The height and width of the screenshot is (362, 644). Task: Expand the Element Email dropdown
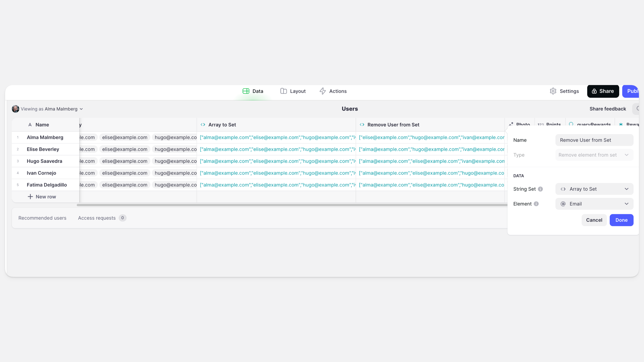point(594,204)
